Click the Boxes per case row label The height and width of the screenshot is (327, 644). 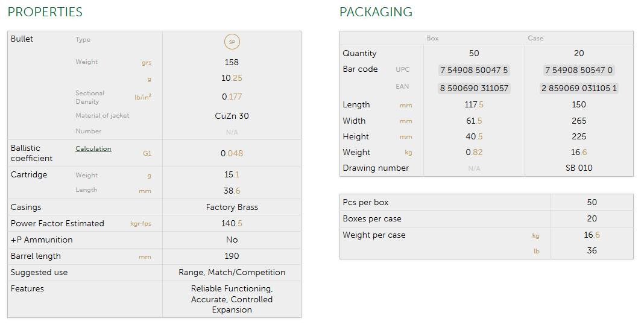[x=372, y=218]
